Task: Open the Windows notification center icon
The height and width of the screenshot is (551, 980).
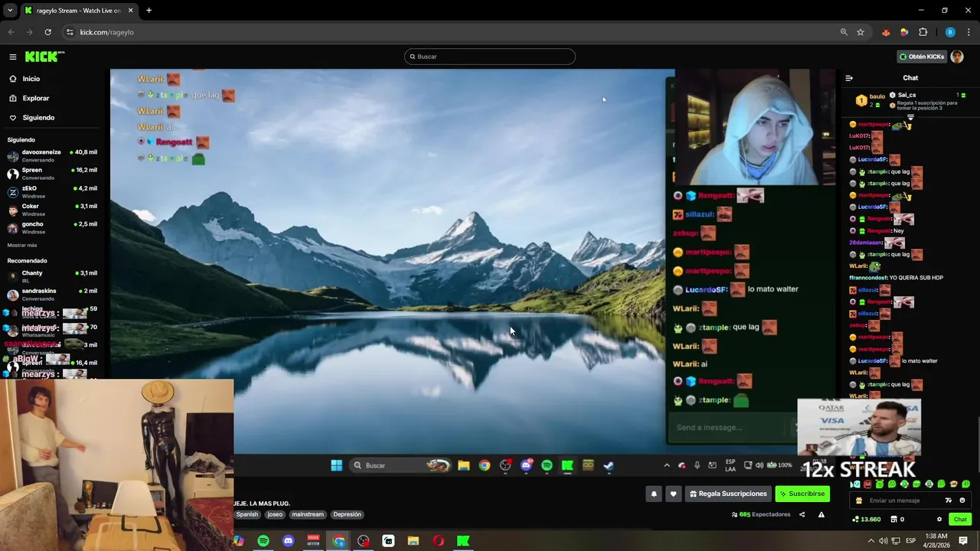Action: point(963,541)
